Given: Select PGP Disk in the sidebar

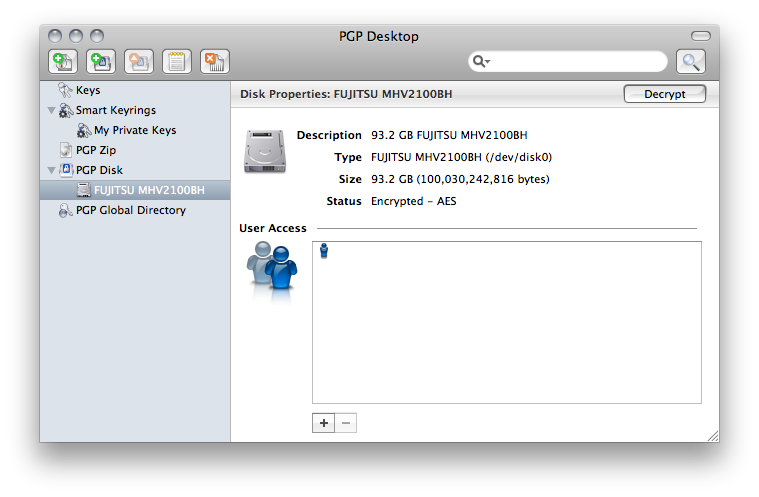Looking at the screenshot, I should pyautogui.click(x=99, y=170).
